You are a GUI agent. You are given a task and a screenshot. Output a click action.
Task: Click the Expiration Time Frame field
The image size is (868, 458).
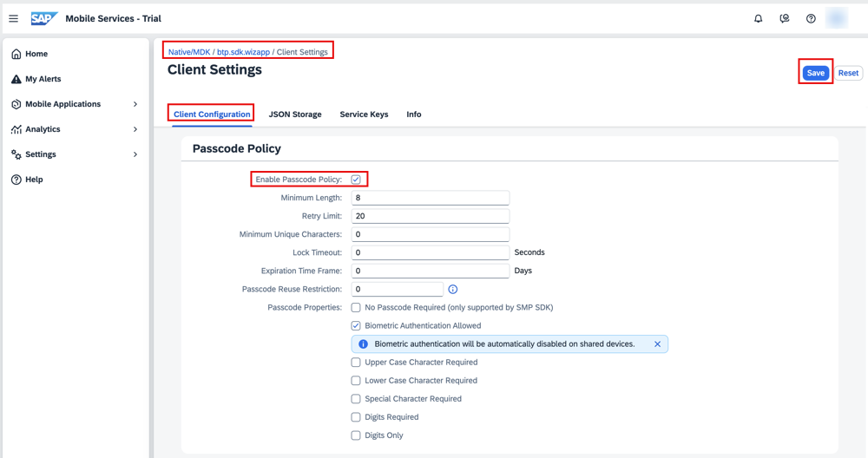tap(431, 271)
